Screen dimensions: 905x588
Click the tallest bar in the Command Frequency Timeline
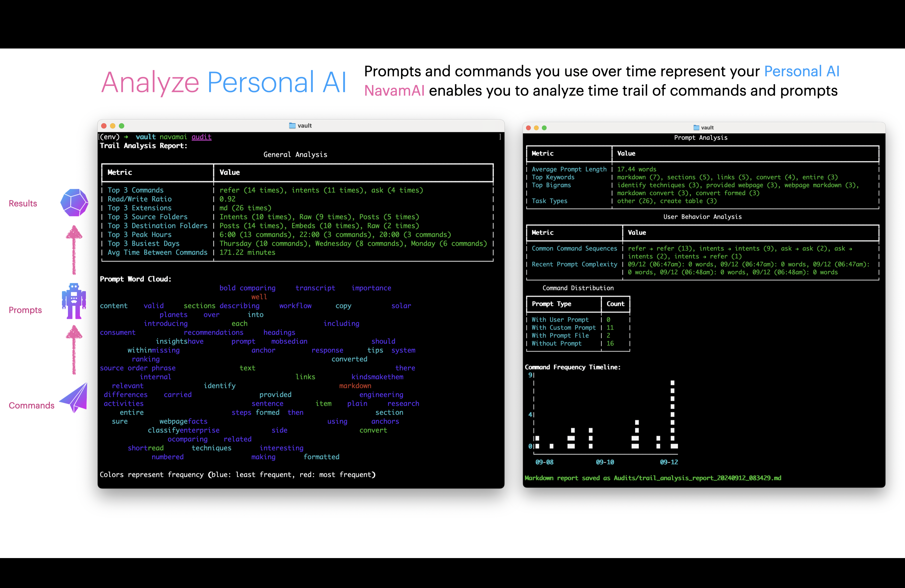(672, 415)
